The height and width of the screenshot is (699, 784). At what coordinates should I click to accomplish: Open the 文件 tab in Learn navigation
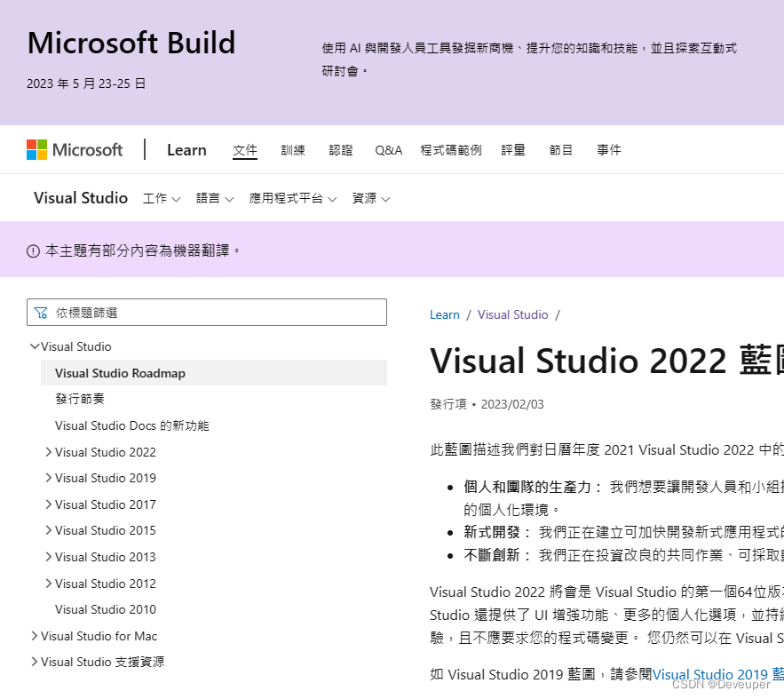pyautogui.click(x=245, y=150)
